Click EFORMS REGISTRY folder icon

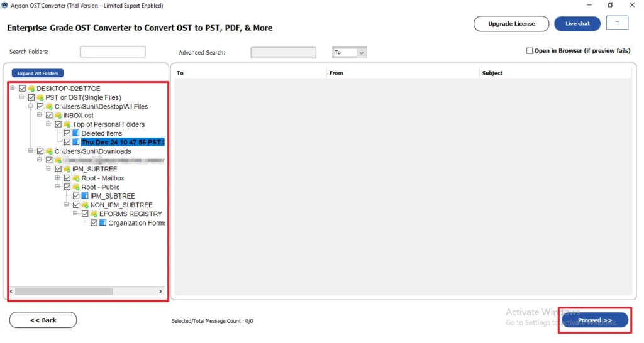click(x=94, y=214)
